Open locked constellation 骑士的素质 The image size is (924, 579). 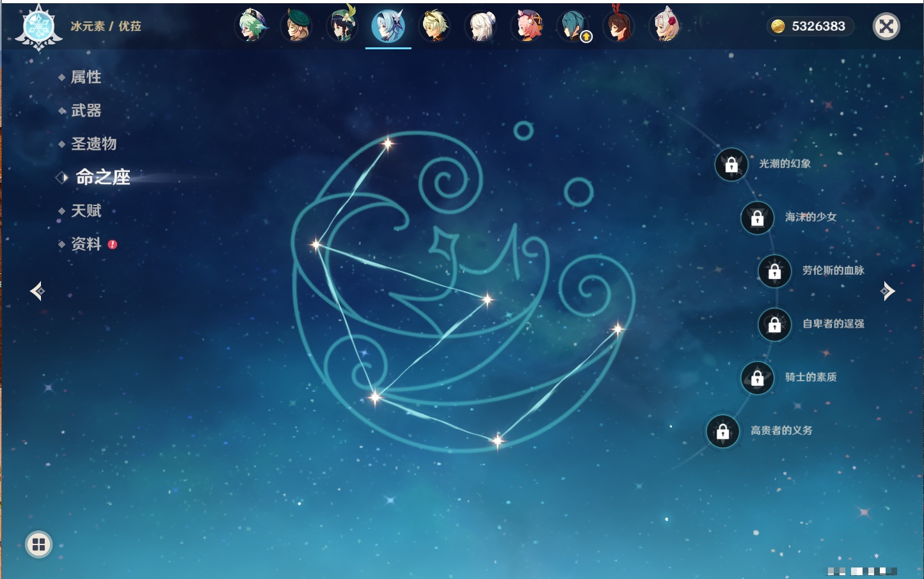pos(758,378)
